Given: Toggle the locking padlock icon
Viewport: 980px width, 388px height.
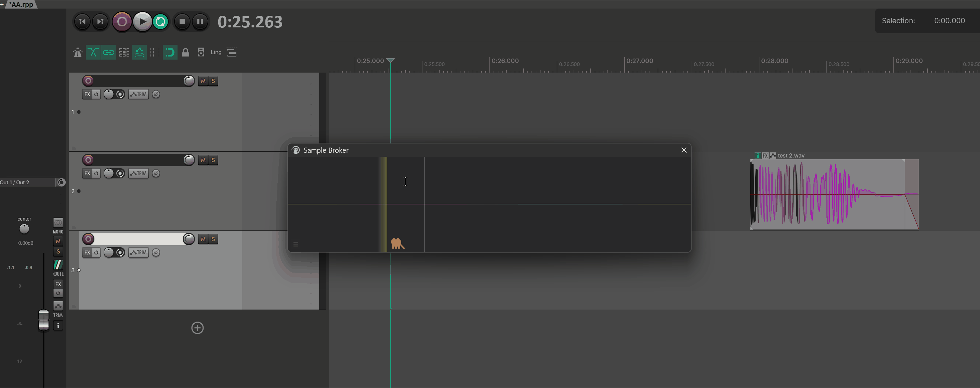Looking at the screenshot, I should (186, 52).
